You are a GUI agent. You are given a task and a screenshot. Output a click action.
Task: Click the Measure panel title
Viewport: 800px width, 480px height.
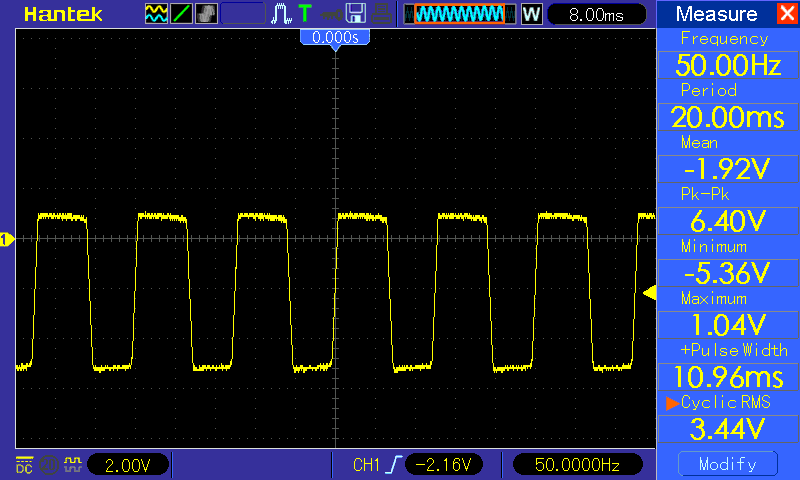(716, 14)
